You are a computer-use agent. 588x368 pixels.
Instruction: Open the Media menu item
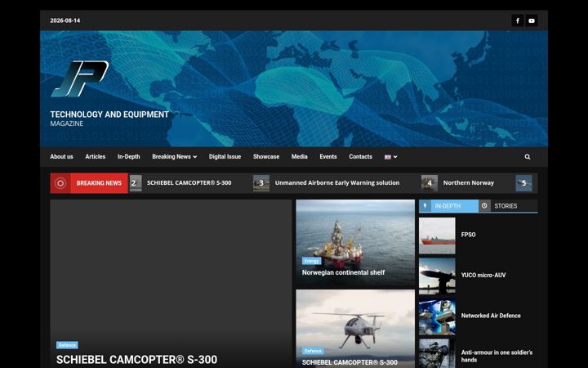point(299,156)
